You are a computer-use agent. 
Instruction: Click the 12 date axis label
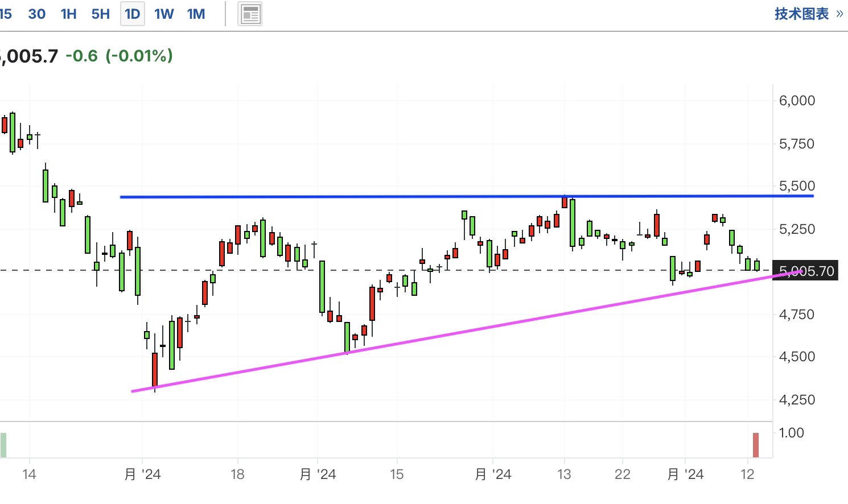(747, 474)
